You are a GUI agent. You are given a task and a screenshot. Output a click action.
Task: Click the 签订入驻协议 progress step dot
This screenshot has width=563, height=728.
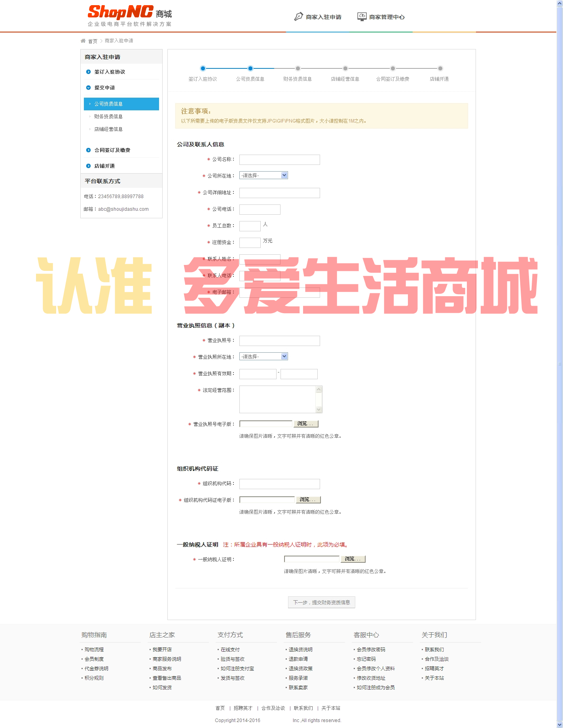pyautogui.click(x=203, y=68)
